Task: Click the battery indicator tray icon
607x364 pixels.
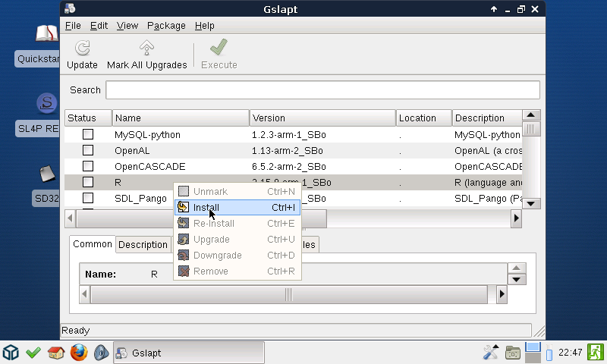Action: click(x=549, y=353)
